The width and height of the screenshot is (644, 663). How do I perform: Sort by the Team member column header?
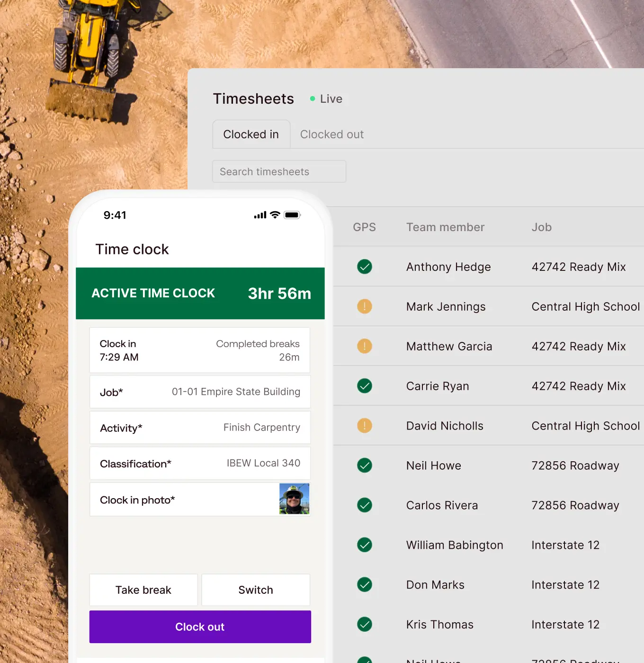[446, 227]
